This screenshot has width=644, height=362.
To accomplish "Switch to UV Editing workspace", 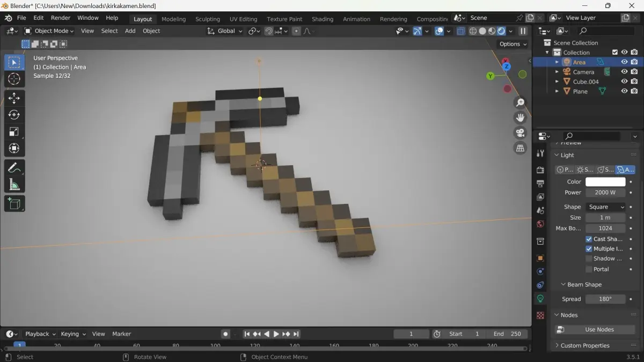I will (243, 19).
